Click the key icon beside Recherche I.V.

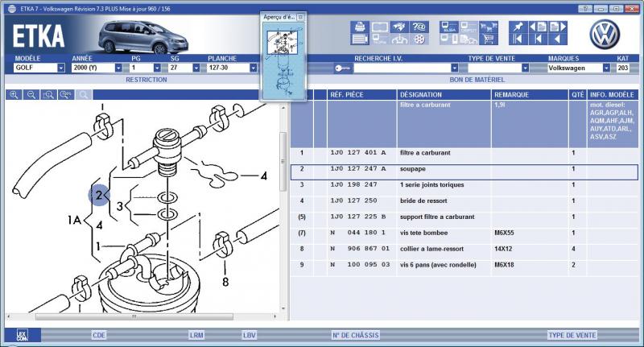(x=343, y=68)
